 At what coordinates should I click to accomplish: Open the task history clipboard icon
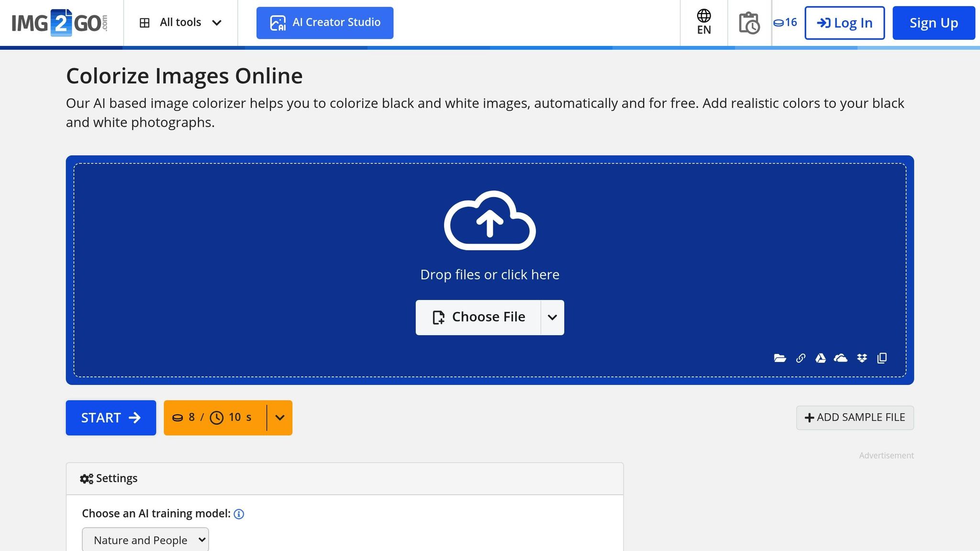click(749, 22)
